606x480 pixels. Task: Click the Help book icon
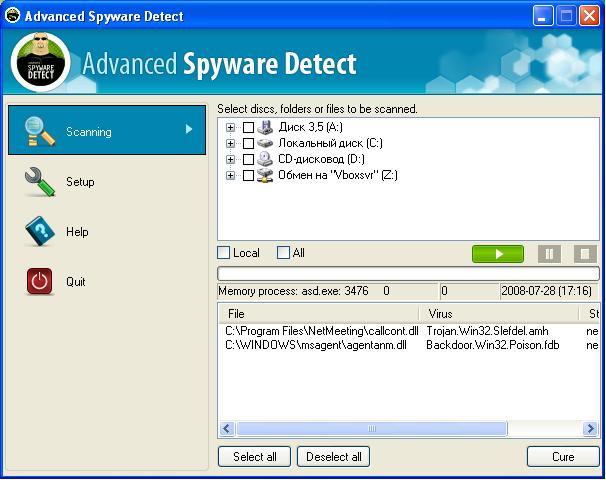click(40, 231)
